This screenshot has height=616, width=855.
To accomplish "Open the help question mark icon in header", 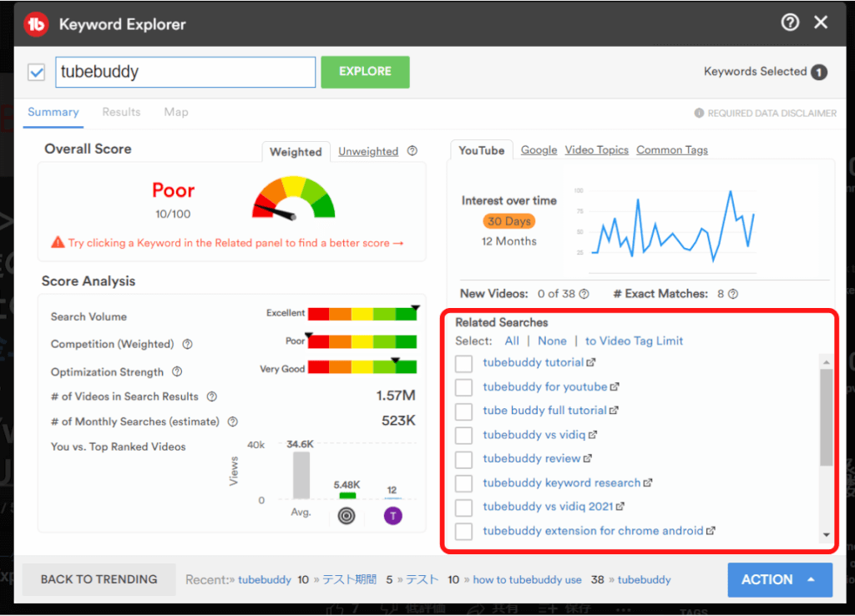I will (x=790, y=23).
